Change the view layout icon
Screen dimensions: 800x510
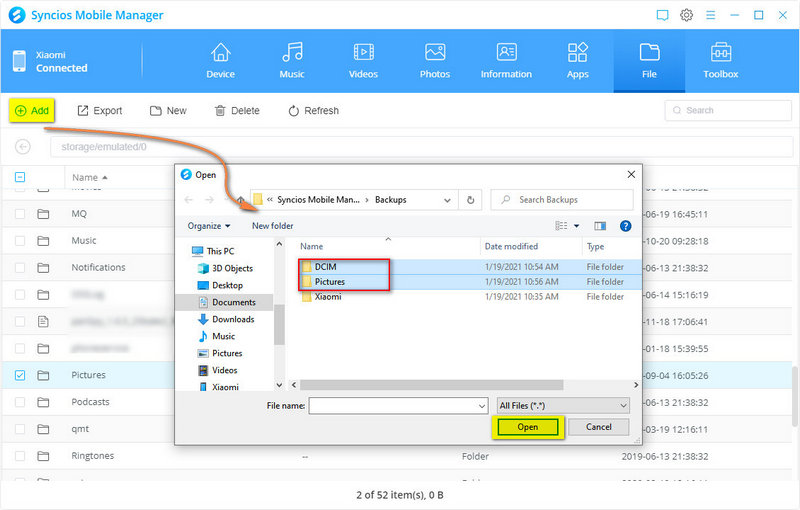pos(561,226)
